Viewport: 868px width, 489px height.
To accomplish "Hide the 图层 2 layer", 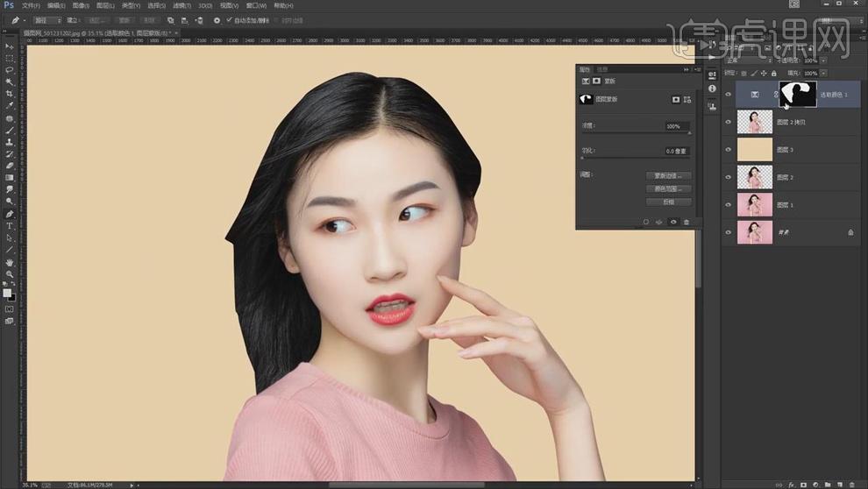I will [x=728, y=178].
